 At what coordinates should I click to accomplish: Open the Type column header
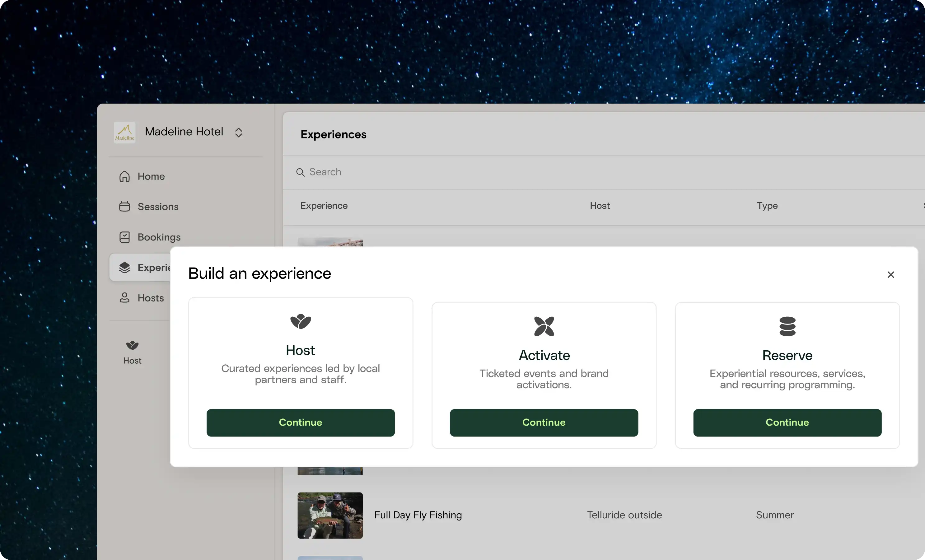point(767,205)
